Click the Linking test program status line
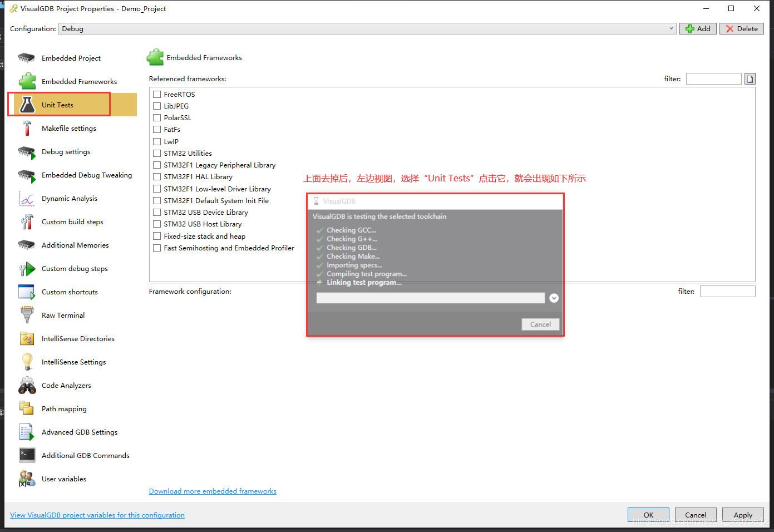The image size is (774, 532). tap(364, 283)
